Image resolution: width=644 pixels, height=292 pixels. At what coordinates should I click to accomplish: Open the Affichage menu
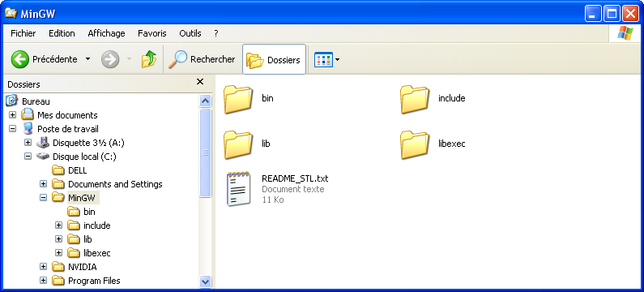[x=106, y=33]
